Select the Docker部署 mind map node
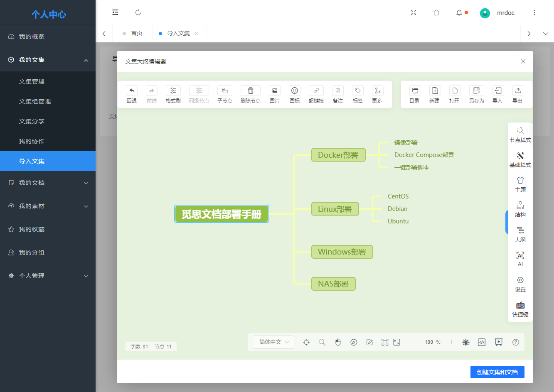 [338, 155]
